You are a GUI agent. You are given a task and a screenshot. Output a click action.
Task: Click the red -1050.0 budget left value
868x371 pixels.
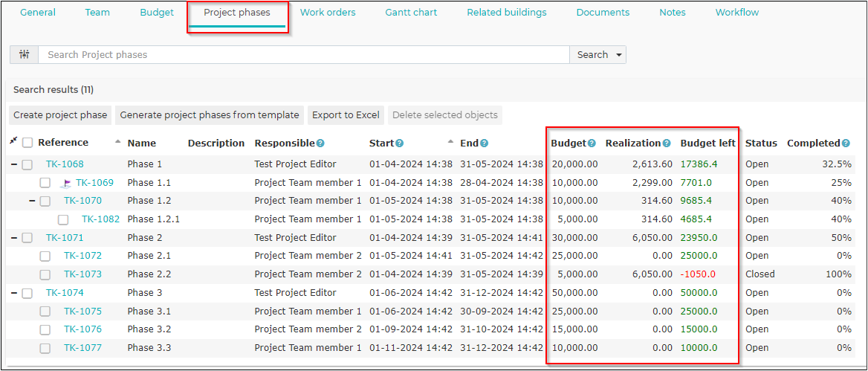coord(698,274)
